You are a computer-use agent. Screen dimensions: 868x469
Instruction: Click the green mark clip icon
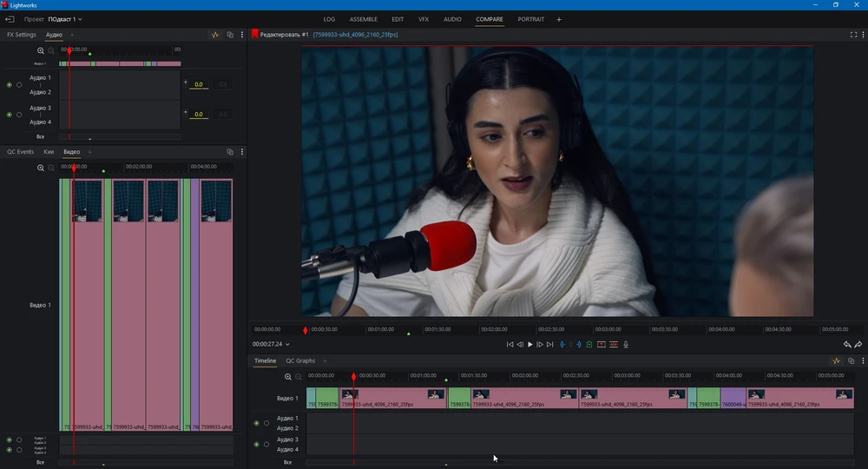(589, 345)
